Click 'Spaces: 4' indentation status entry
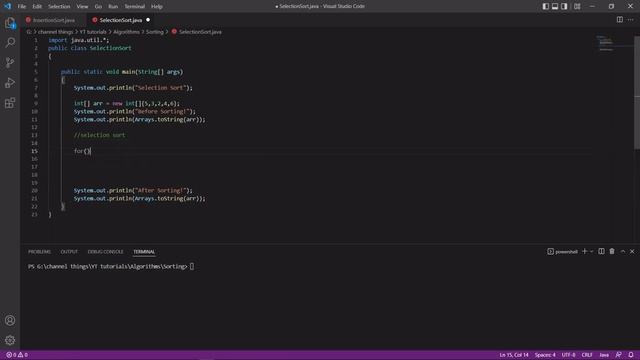Screen dimensions: 640x360 click(545, 355)
